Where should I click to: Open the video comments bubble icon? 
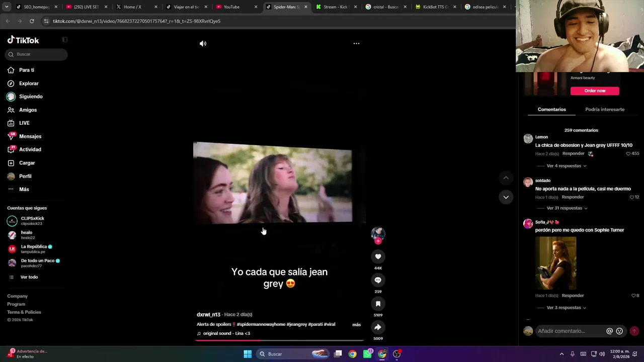pyautogui.click(x=378, y=280)
